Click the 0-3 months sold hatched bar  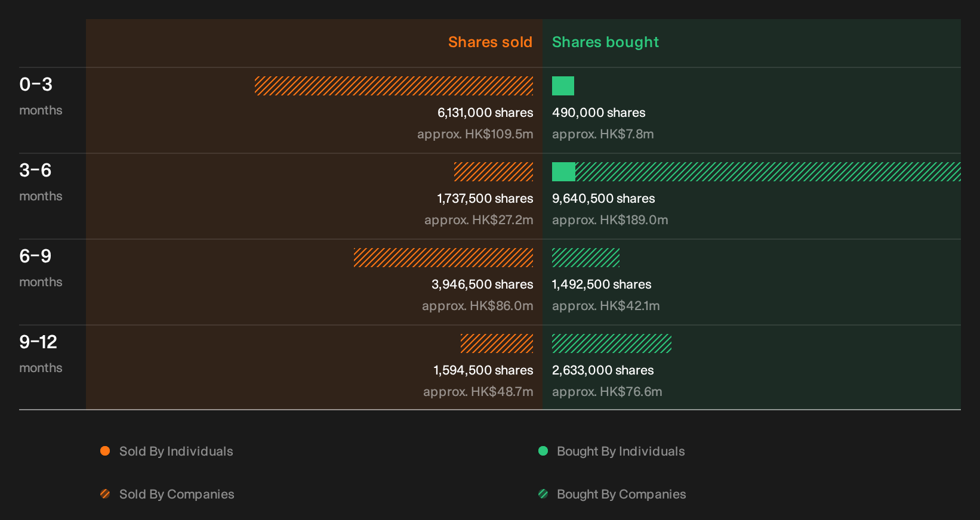pyautogui.click(x=394, y=86)
